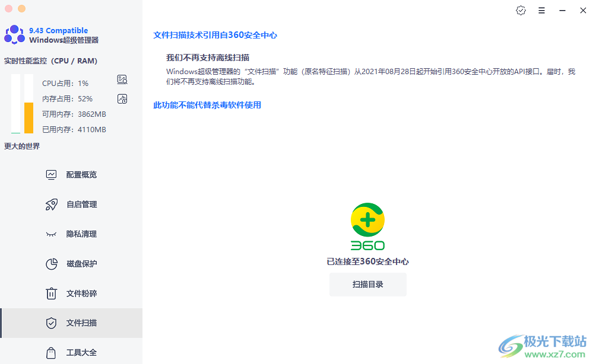Minimize the window
Screen dimensions: 593x364
point(562,11)
